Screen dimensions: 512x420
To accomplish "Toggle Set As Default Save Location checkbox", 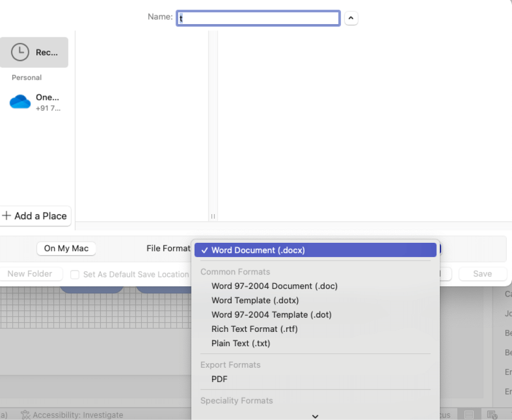I will (75, 275).
